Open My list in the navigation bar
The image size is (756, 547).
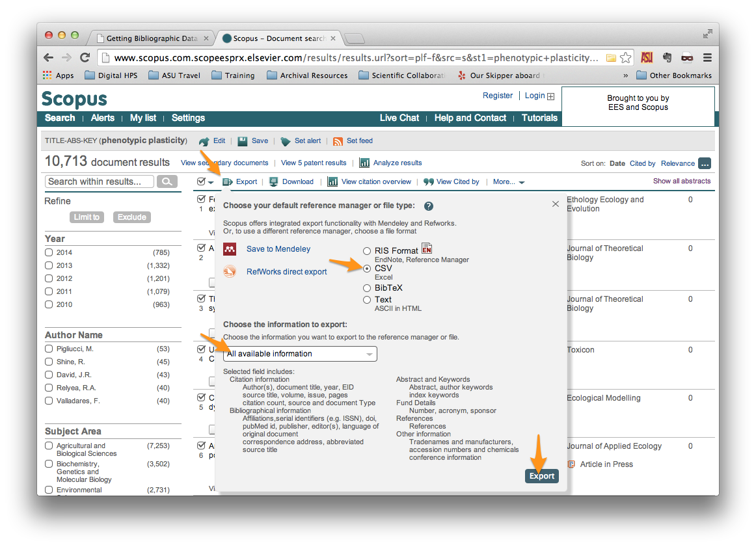point(143,118)
